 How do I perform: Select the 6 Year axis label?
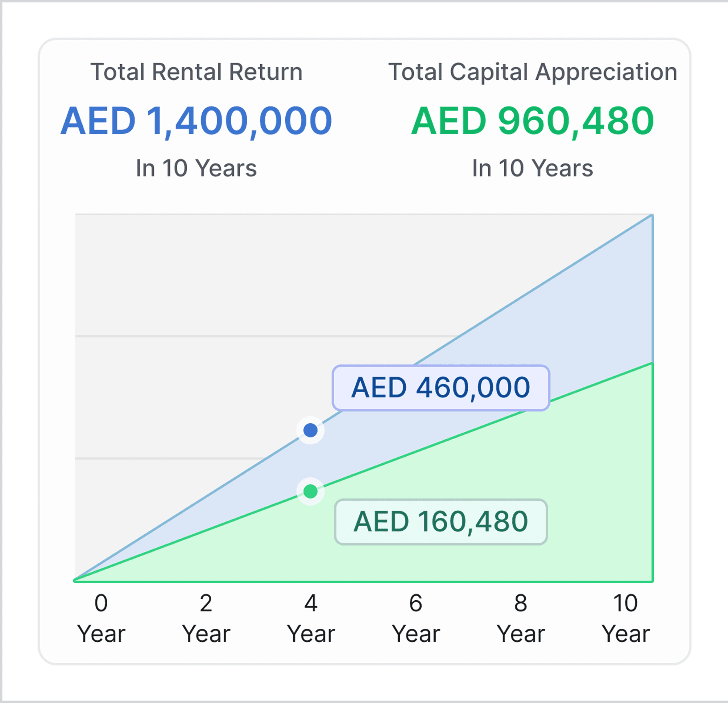(416, 618)
